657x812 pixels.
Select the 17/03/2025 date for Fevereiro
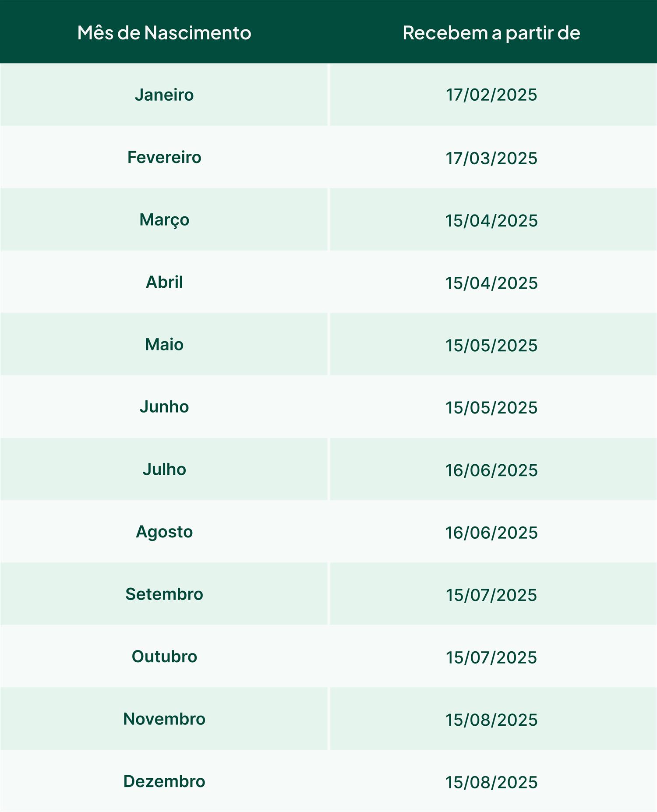491,158
